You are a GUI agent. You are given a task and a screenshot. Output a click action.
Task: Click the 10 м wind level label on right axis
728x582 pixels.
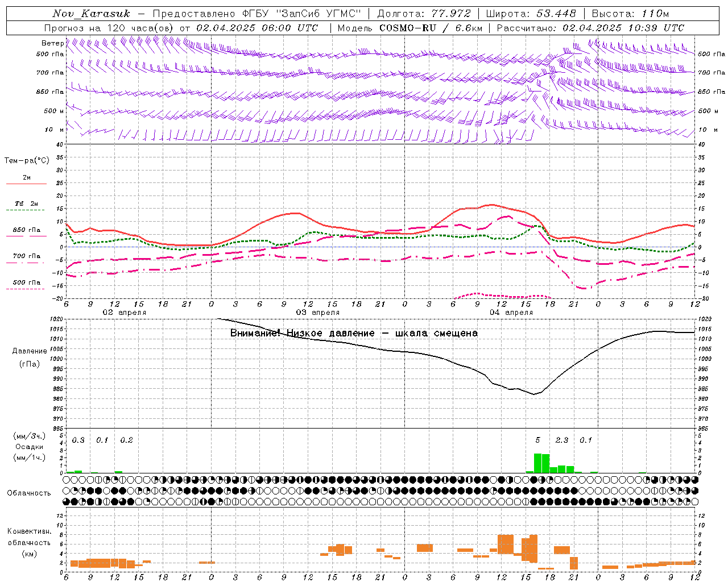[x=708, y=130]
